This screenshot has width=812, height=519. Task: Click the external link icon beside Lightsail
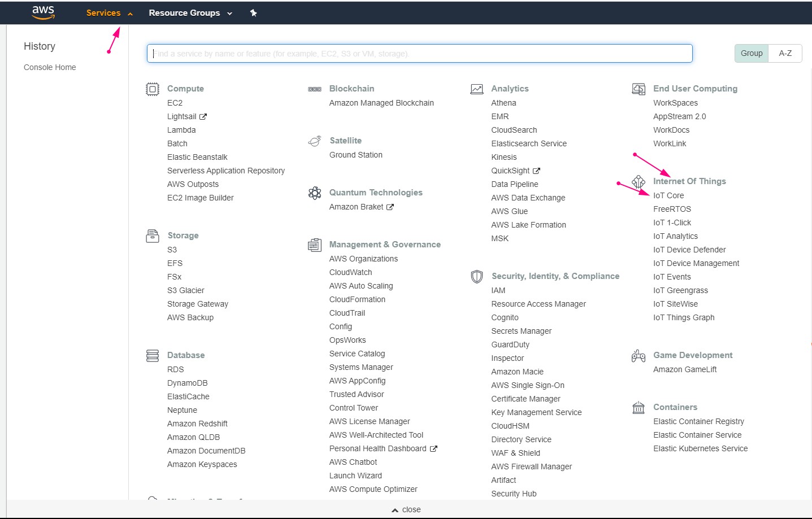(x=203, y=117)
